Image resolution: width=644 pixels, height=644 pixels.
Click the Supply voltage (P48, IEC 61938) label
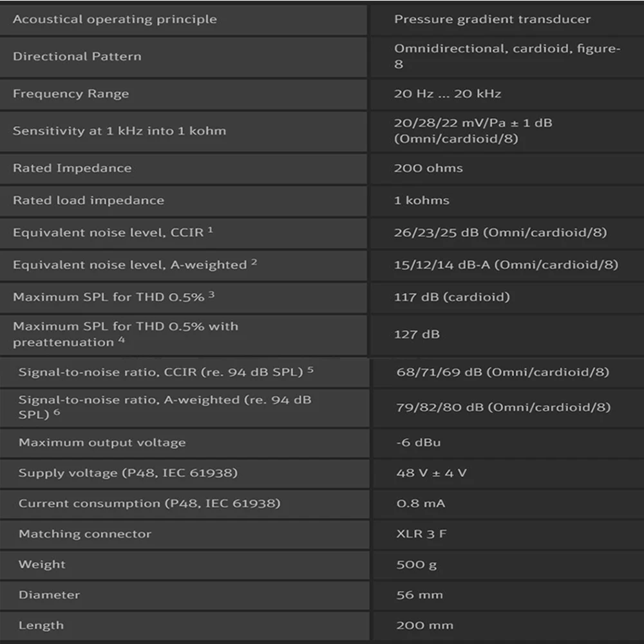tap(128, 473)
